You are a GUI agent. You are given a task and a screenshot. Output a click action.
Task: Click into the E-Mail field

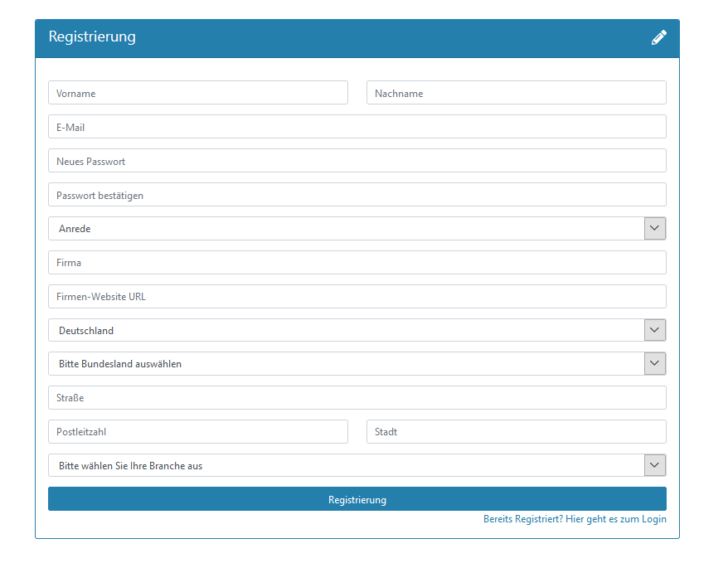pos(357,127)
